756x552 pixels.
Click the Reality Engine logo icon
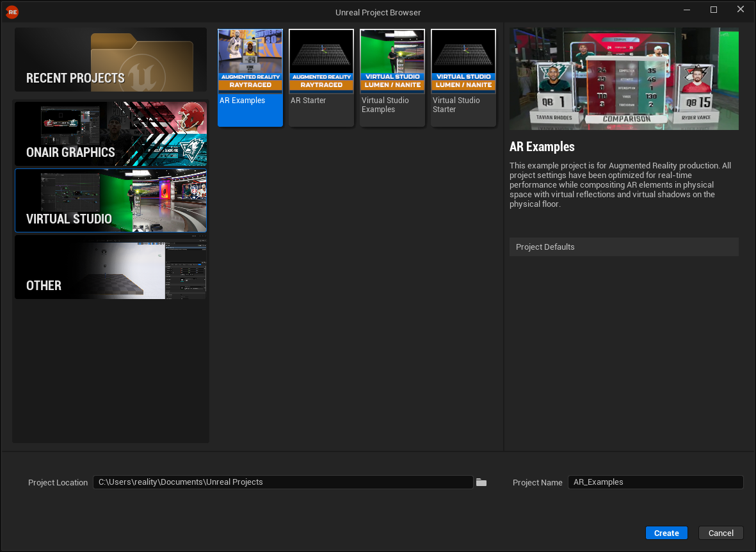[12, 12]
